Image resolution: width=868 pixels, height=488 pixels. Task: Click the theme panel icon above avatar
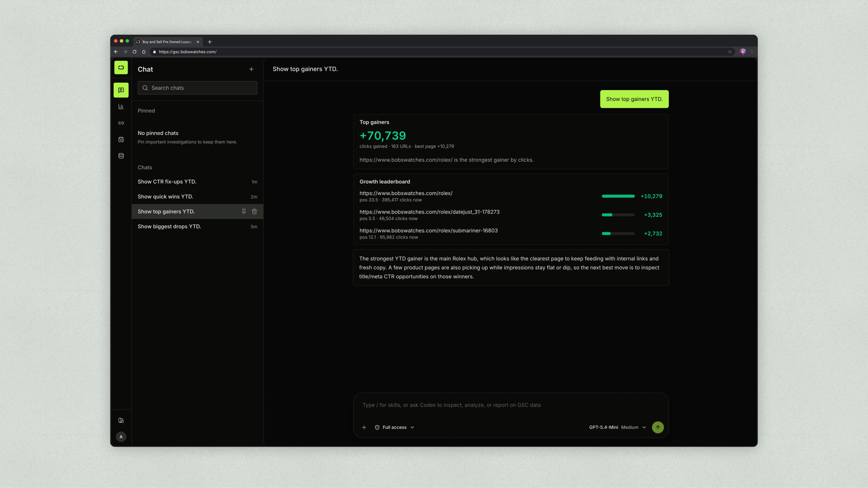click(121, 420)
